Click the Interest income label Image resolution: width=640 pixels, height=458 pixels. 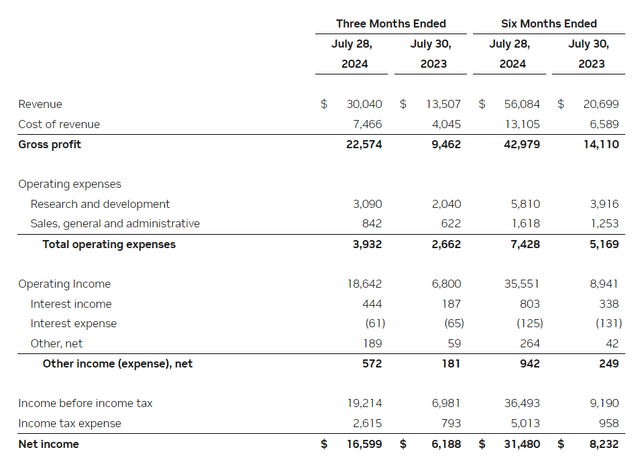pyautogui.click(x=71, y=304)
